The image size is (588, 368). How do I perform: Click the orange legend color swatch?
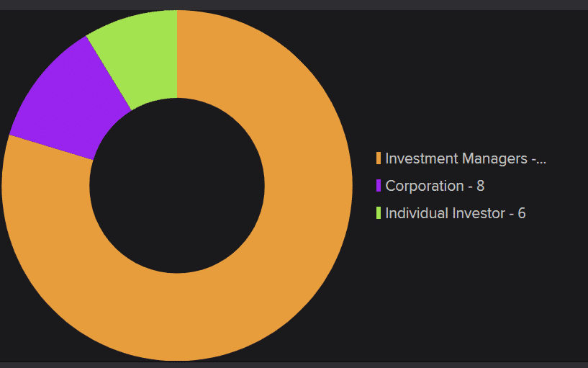(379, 158)
